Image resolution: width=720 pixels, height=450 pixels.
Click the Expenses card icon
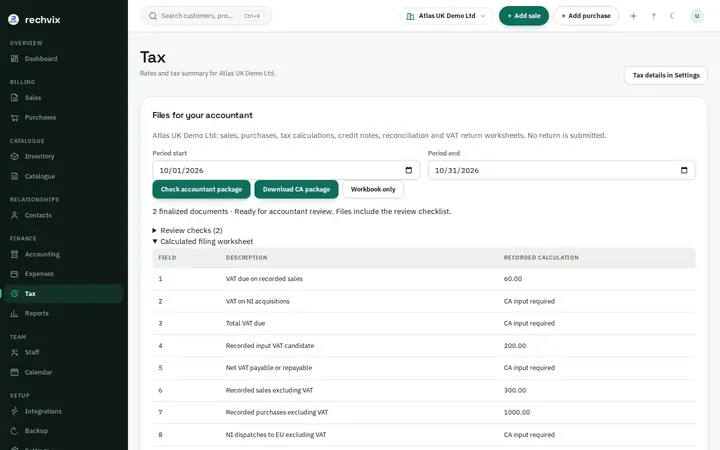click(15, 274)
